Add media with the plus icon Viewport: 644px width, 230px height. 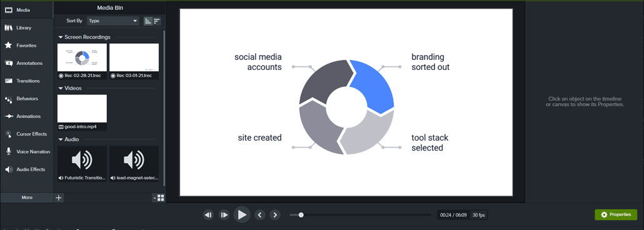pyautogui.click(x=59, y=197)
